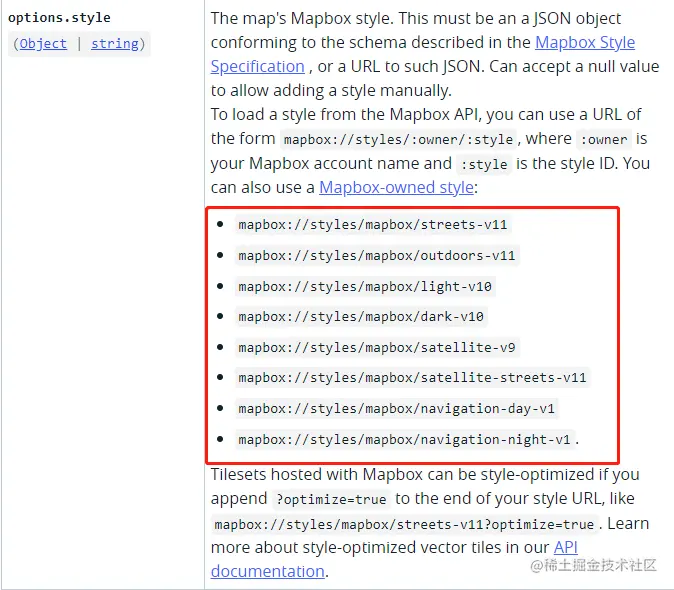Select the outdoors-v11 style URL
This screenshot has height=590, width=674.
[377, 256]
